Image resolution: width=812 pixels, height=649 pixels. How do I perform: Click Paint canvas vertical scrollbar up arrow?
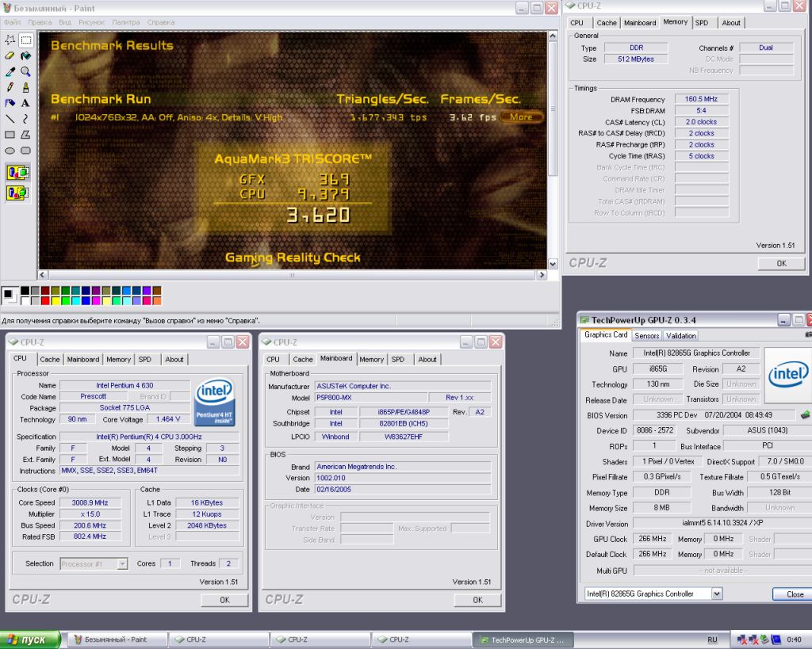click(553, 36)
